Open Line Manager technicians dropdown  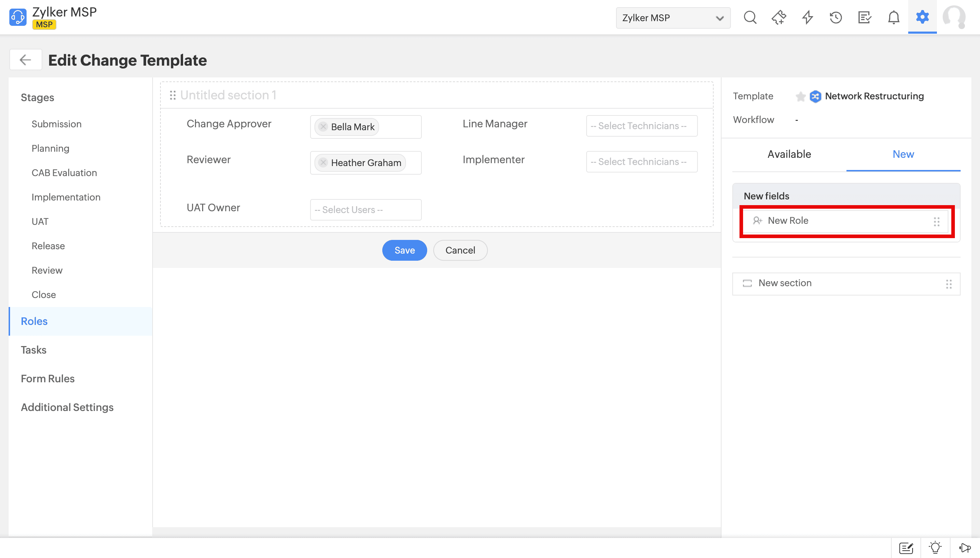641,126
